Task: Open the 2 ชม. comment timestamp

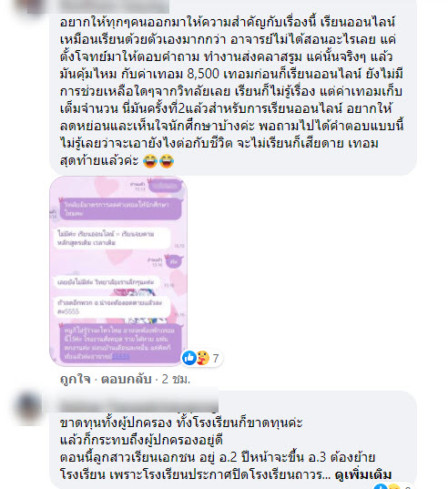Action: [x=176, y=379]
